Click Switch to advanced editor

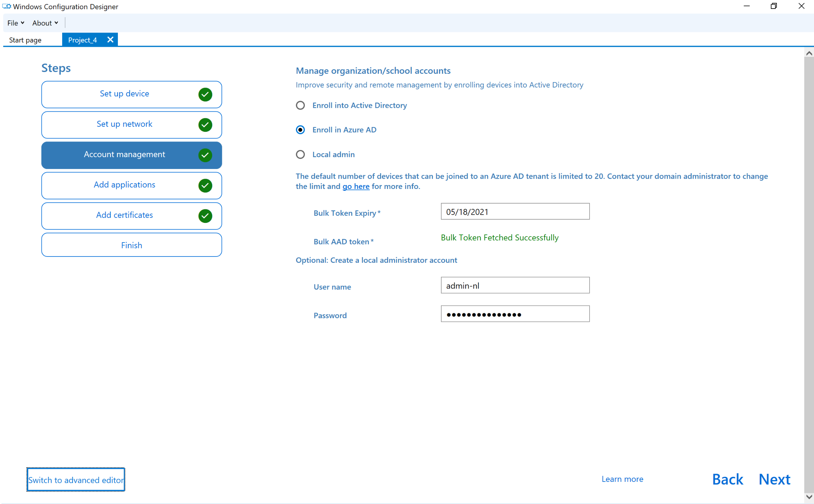pos(76,480)
